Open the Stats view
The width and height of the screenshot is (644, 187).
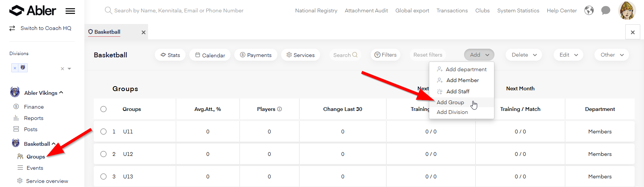click(x=171, y=55)
